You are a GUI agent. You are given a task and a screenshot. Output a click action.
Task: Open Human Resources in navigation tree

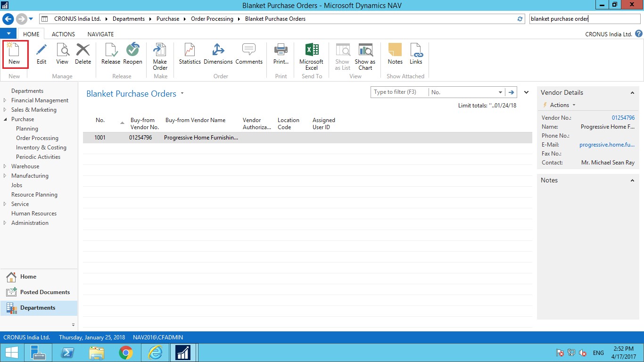point(34,214)
